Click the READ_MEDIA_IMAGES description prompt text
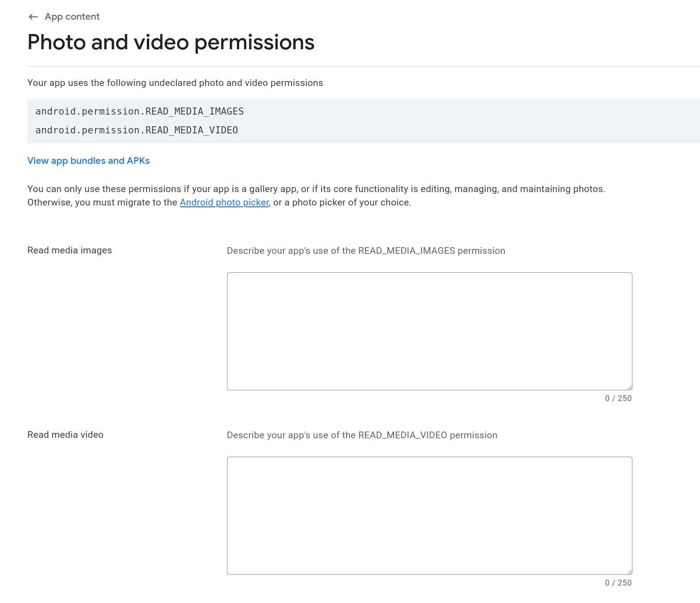 366,251
